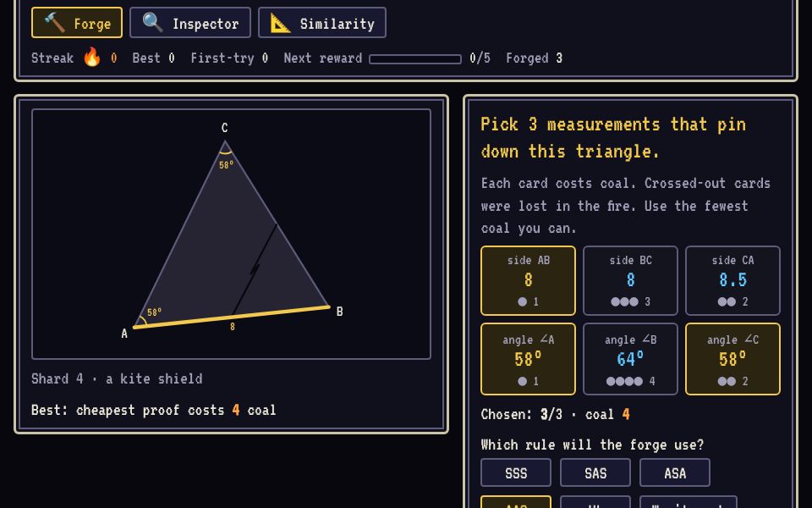The image size is (812, 508).
Task: Click the 'Pick 3 measurements' heading
Action: click(613, 138)
